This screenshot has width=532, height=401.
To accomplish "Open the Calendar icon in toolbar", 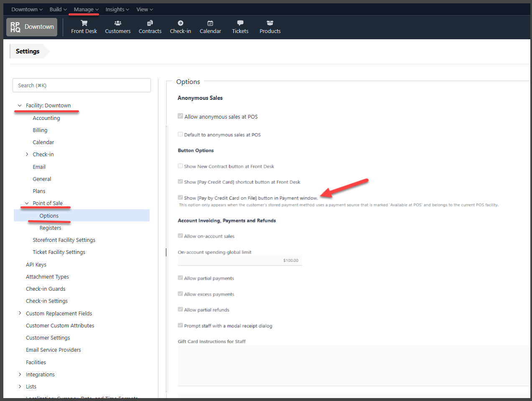I will pyautogui.click(x=210, y=23).
